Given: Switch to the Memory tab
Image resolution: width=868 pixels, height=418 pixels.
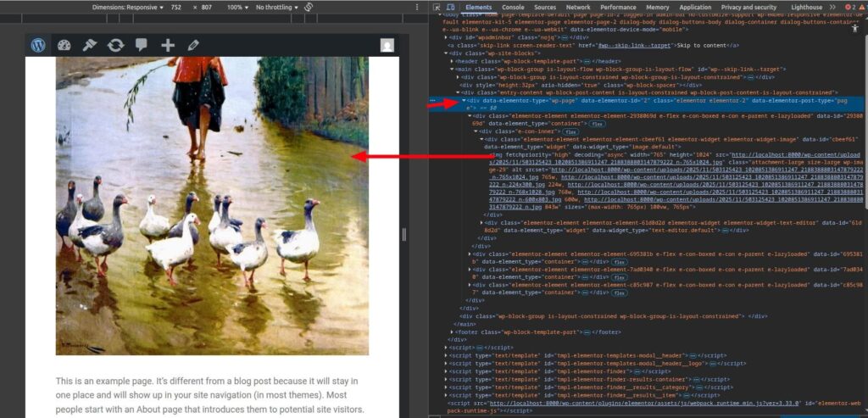Looking at the screenshot, I should point(658,7).
